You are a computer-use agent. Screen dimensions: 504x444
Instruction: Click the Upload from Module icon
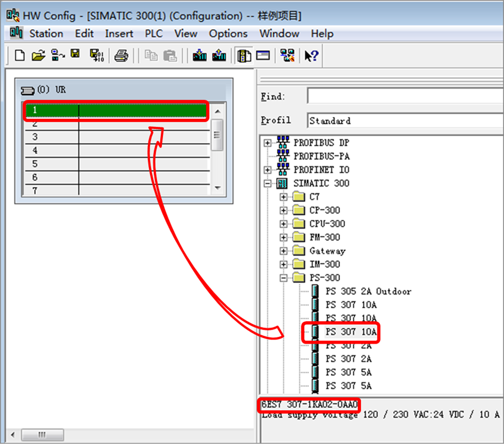pyautogui.click(x=219, y=55)
